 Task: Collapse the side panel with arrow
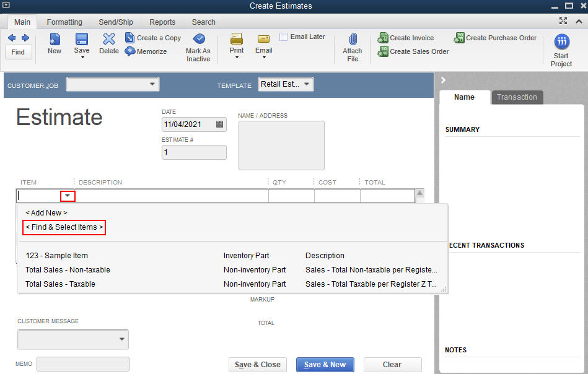[x=443, y=80]
